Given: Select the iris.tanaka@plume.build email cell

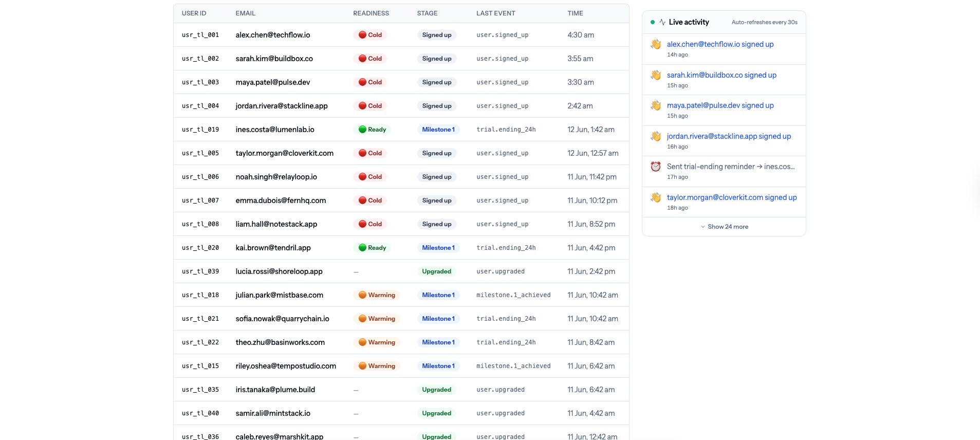Looking at the screenshot, I should click(275, 390).
